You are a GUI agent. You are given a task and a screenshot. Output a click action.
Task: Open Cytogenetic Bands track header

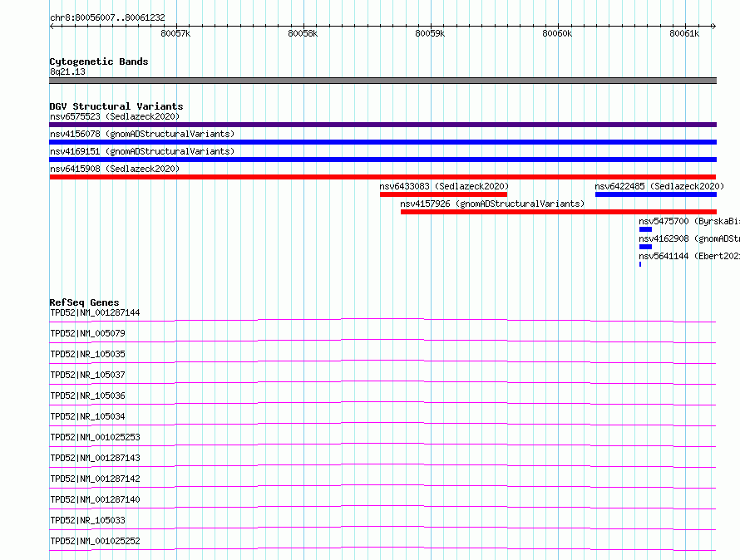tap(99, 61)
